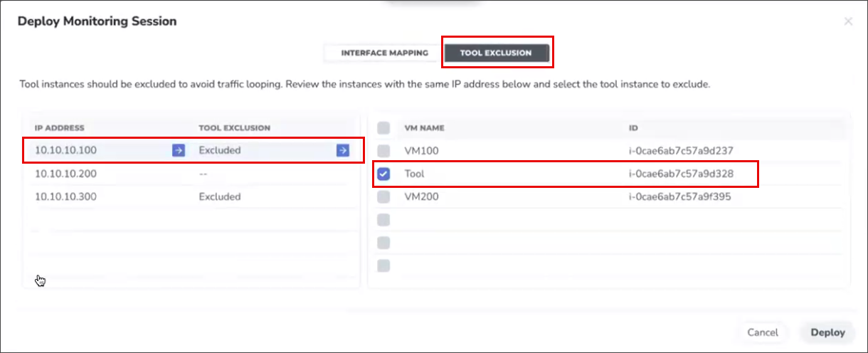
Task: Uncheck the Tool instance checkbox
Action: point(383,174)
